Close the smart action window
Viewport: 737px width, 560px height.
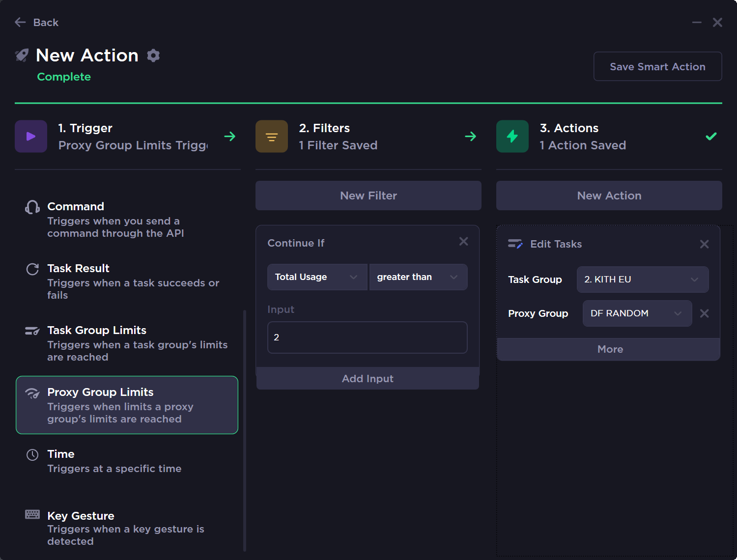pyautogui.click(x=717, y=22)
